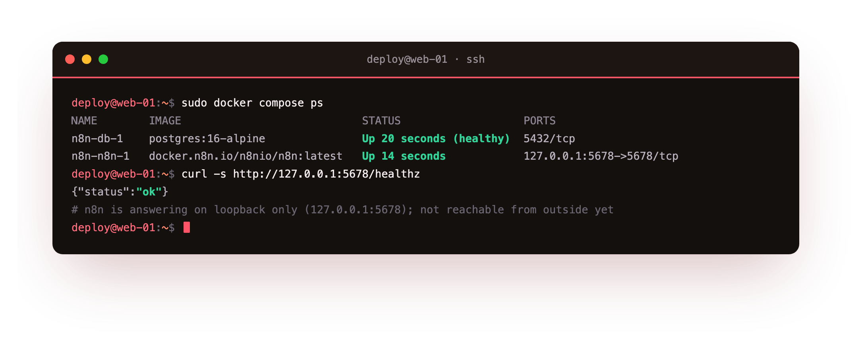868x350 pixels.
Task: Click the window title 'deploy@web-01 · ssh'
Action: 425,59
